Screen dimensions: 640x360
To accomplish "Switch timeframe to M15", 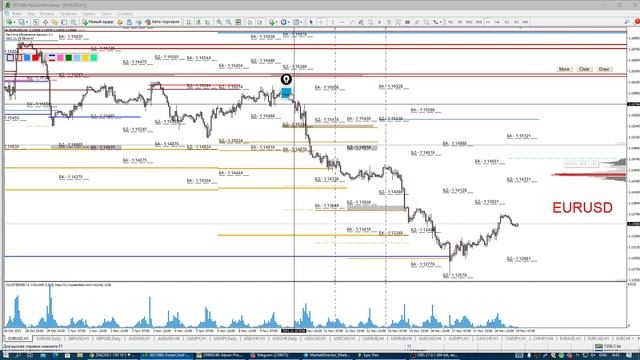I will coord(469,22).
